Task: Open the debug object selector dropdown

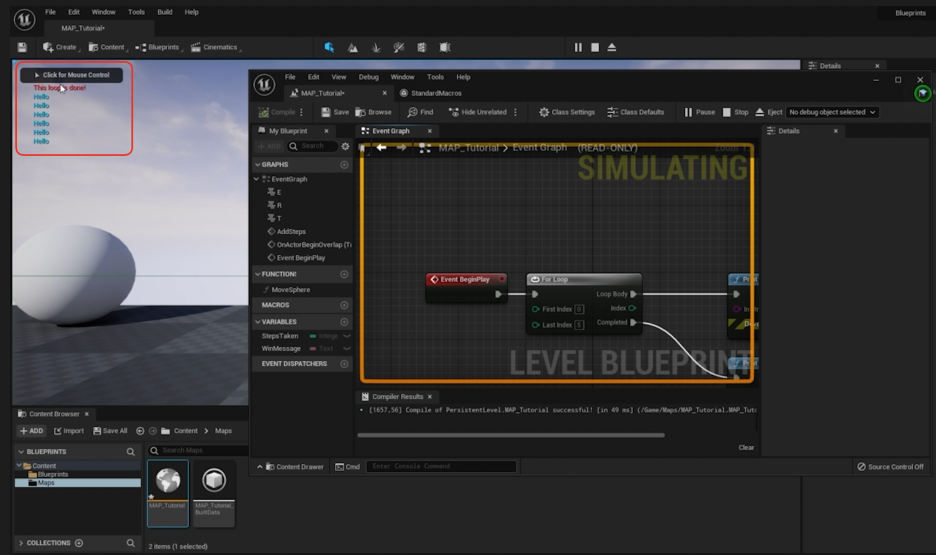Action: click(832, 112)
